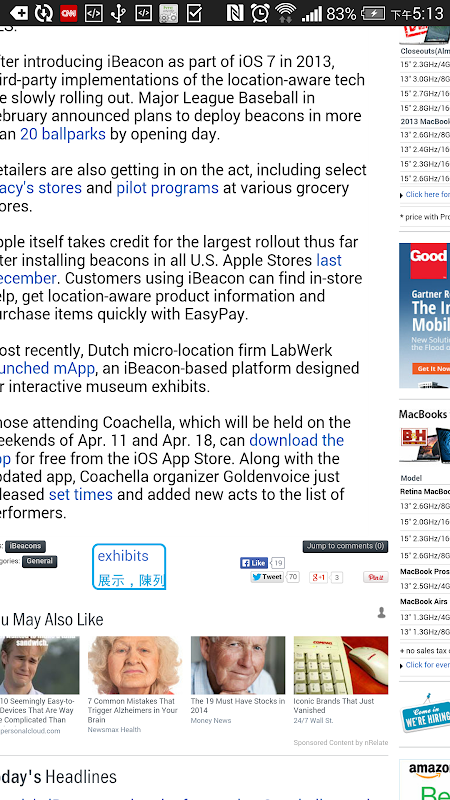Screen dimensions: 450x800
Task: Select the 13" 3.0GHz/8G price row
Action: 425,79
